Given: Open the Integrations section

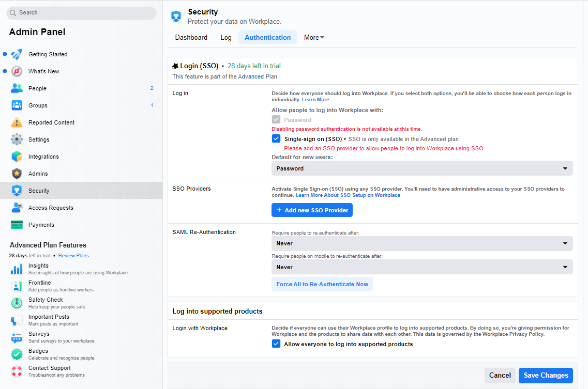Looking at the screenshot, I should pyautogui.click(x=81, y=157).
